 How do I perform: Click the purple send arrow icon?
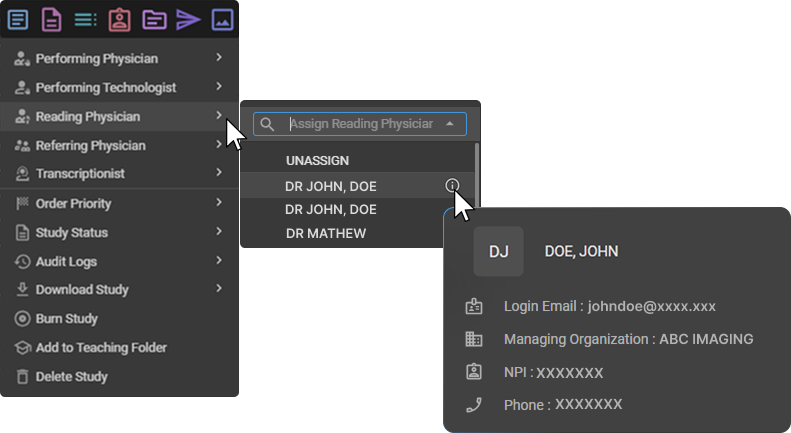188,20
